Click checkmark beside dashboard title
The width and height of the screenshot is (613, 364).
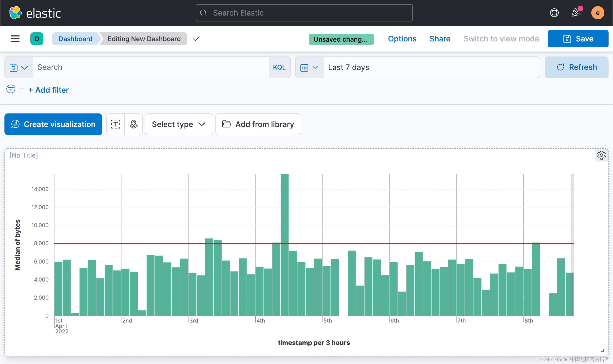click(x=196, y=39)
